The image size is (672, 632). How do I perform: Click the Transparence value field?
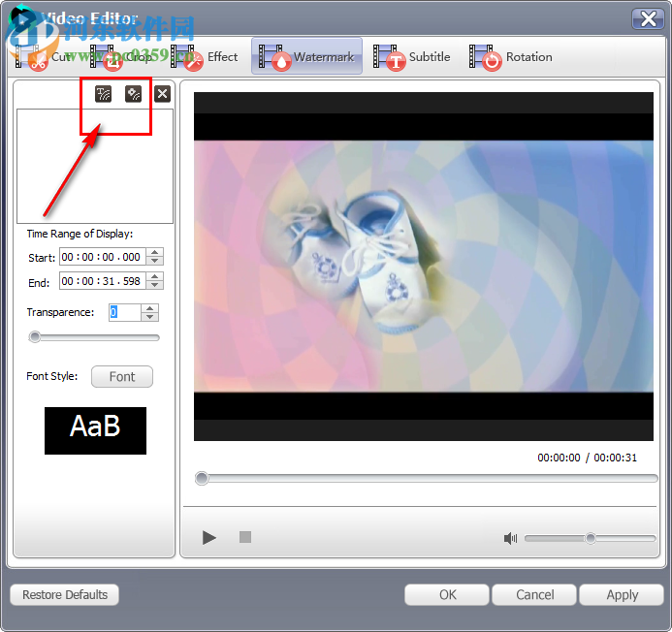point(125,312)
